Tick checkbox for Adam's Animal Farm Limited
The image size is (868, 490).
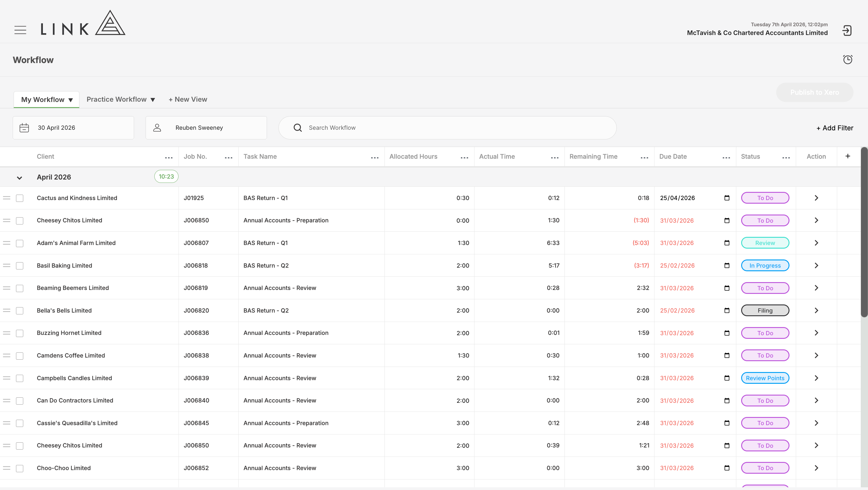(x=20, y=243)
